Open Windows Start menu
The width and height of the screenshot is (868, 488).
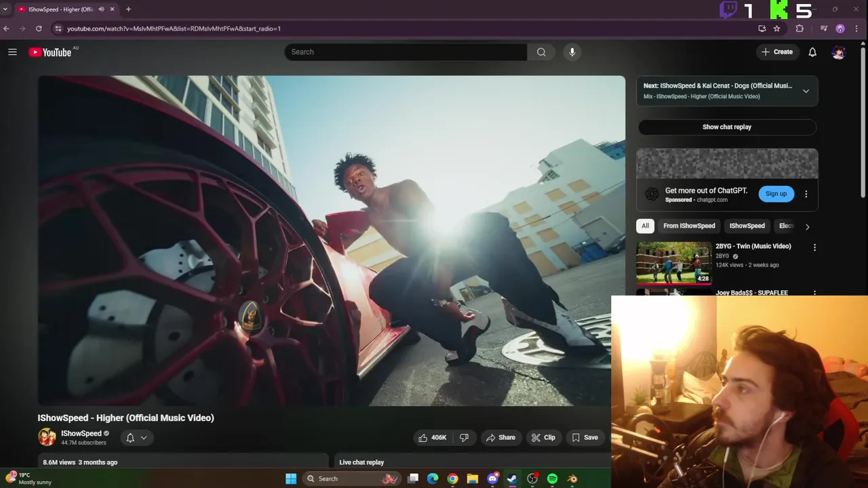point(291,479)
